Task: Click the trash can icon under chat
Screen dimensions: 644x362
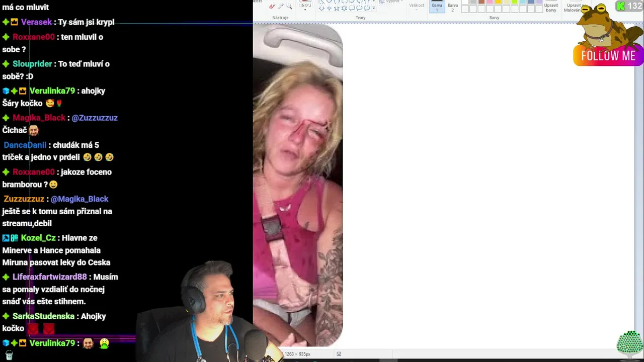Action: point(9,355)
